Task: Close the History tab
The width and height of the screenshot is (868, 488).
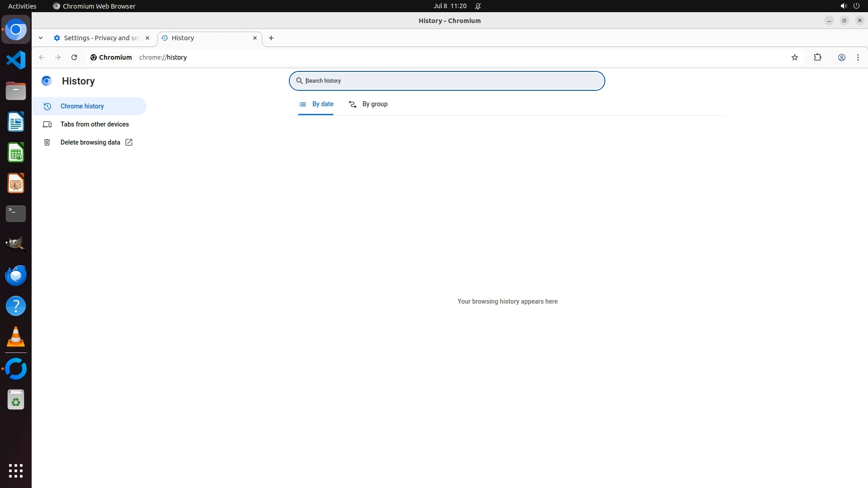Action: click(255, 38)
